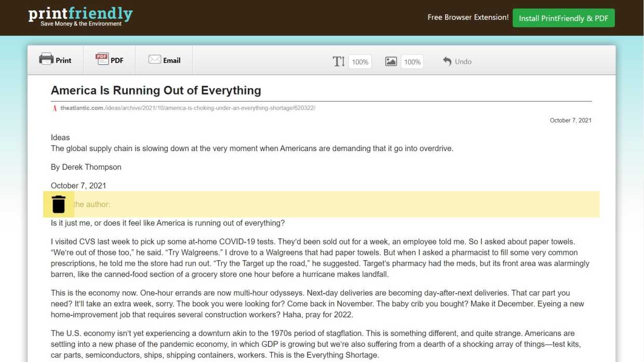Image resolution: width=644 pixels, height=362 pixels.
Task: Select the "Is it just me" paragraph
Action: click(168, 223)
